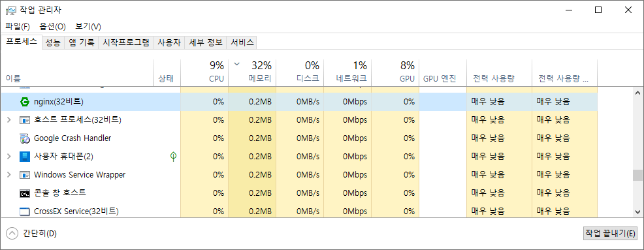Collapse details with 간단히 circle arrow icon
The image size is (644, 250).
tap(12, 234)
